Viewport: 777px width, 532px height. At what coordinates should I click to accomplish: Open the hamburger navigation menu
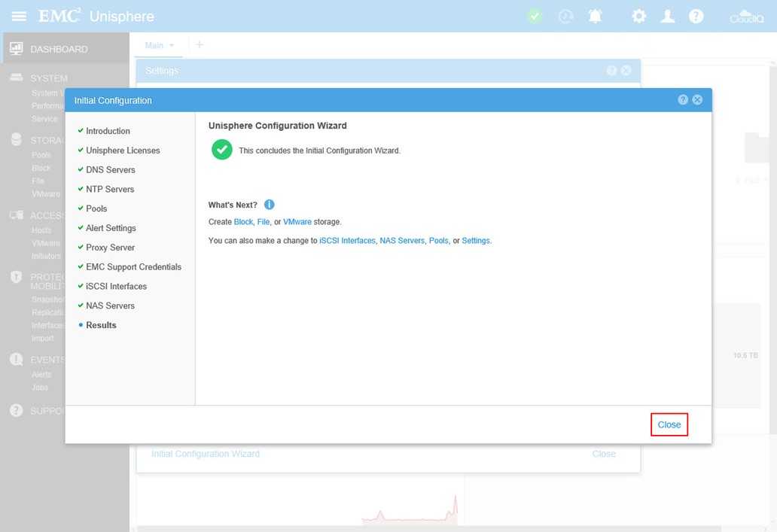click(19, 17)
